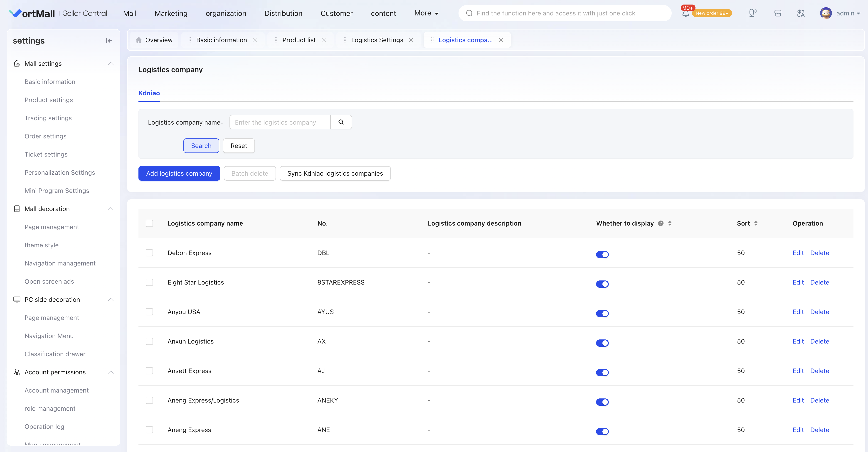The width and height of the screenshot is (868, 452).
Task: Switch to the Logistics Settings tab
Action: point(377,40)
